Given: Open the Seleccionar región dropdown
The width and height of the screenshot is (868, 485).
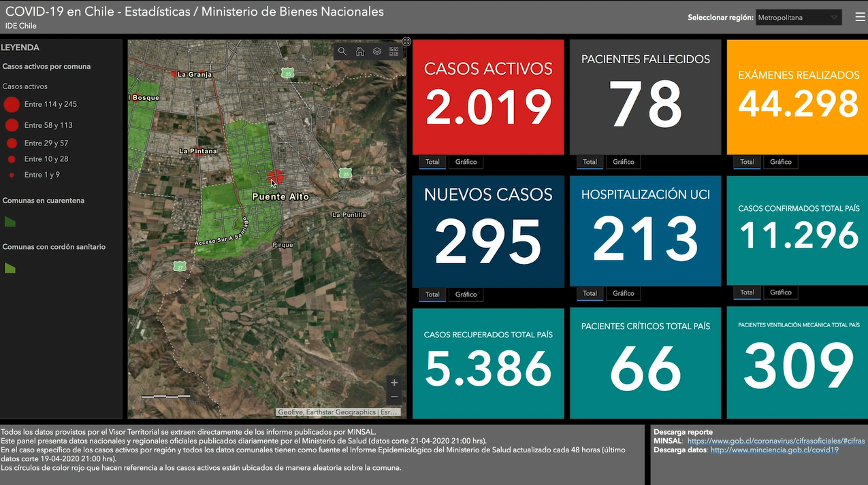Looking at the screenshot, I should pyautogui.click(x=799, y=18).
